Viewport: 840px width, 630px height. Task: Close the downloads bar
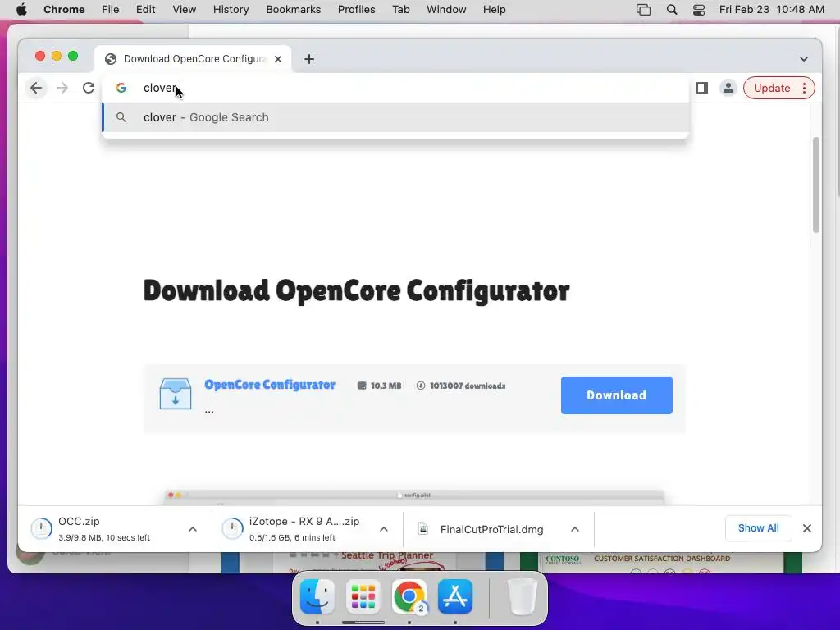coord(807,528)
